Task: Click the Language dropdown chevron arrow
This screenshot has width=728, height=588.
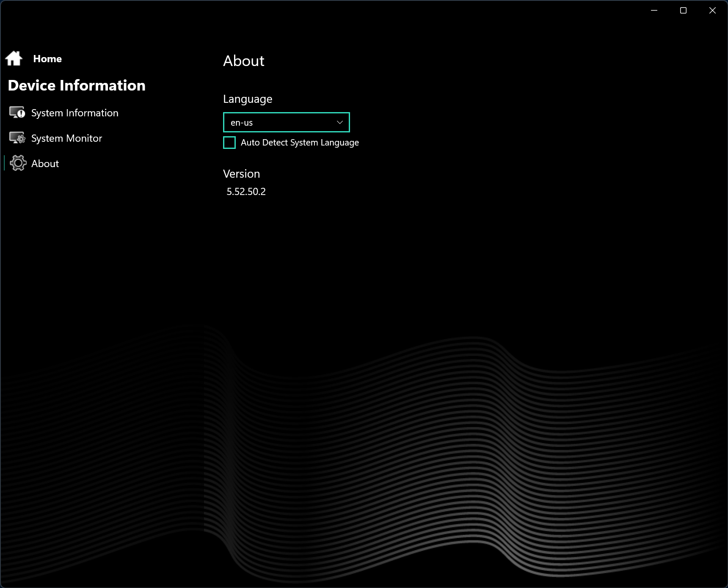Action: coord(339,122)
